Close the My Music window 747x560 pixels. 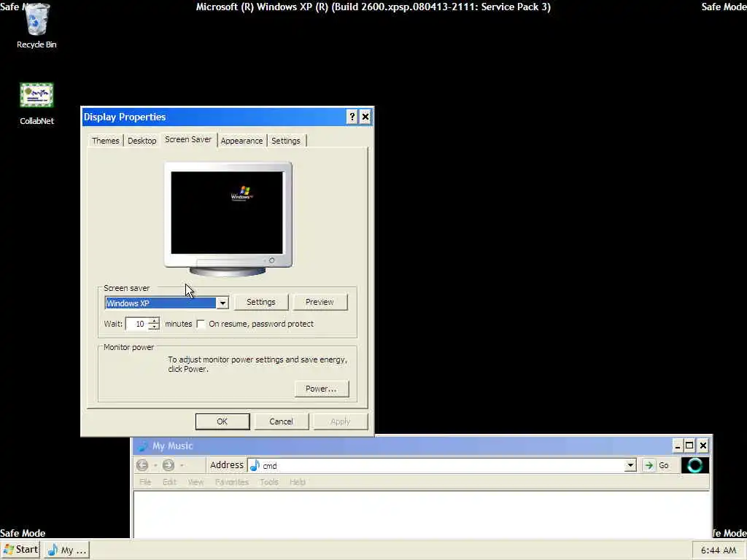click(x=703, y=446)
